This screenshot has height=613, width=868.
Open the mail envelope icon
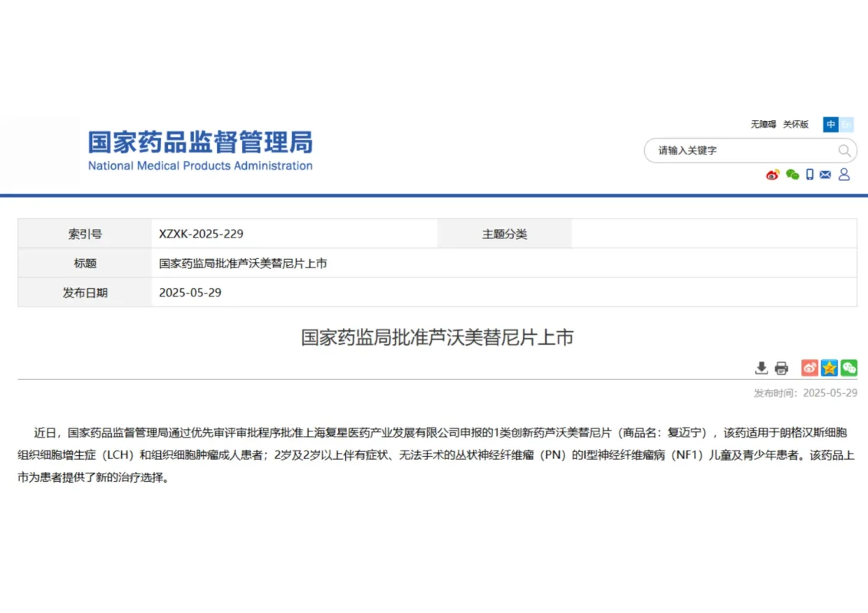tap(825, 175)
